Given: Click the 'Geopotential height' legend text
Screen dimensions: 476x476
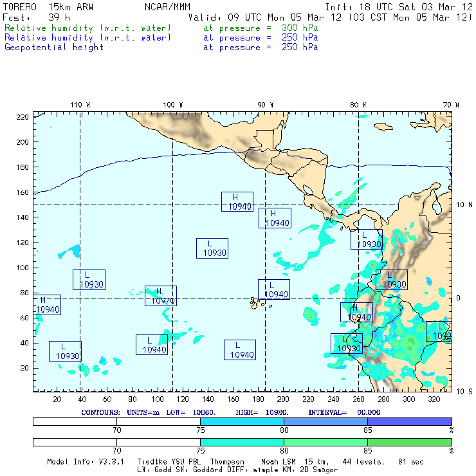Looking at the screenshot, I should tap(54, 48).
